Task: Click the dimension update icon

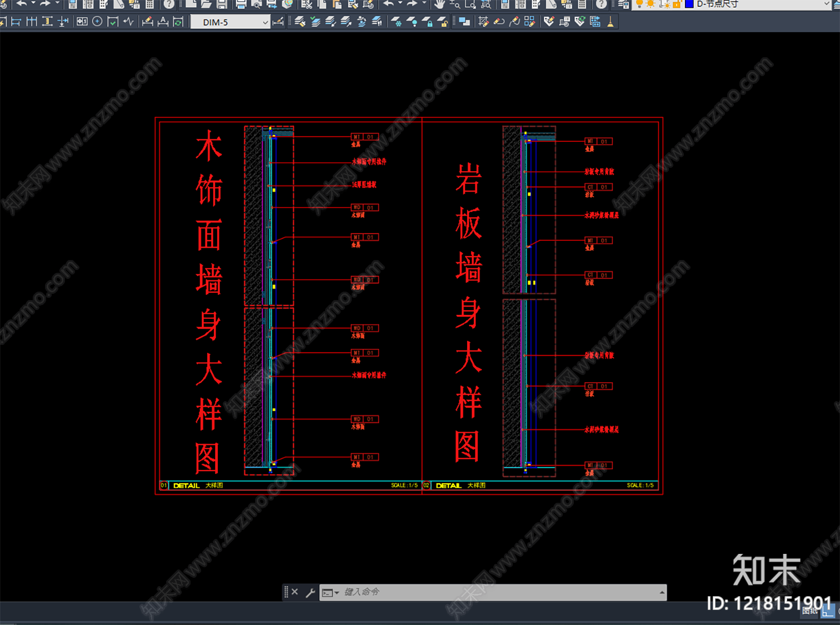Action: pos(178,22)
